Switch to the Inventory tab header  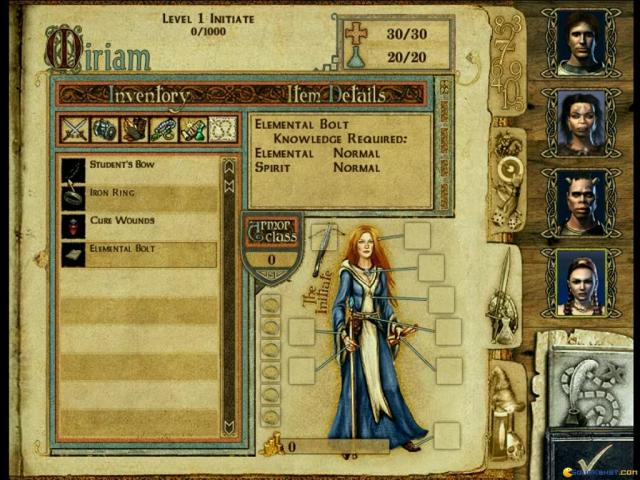[x=149, y=96]
